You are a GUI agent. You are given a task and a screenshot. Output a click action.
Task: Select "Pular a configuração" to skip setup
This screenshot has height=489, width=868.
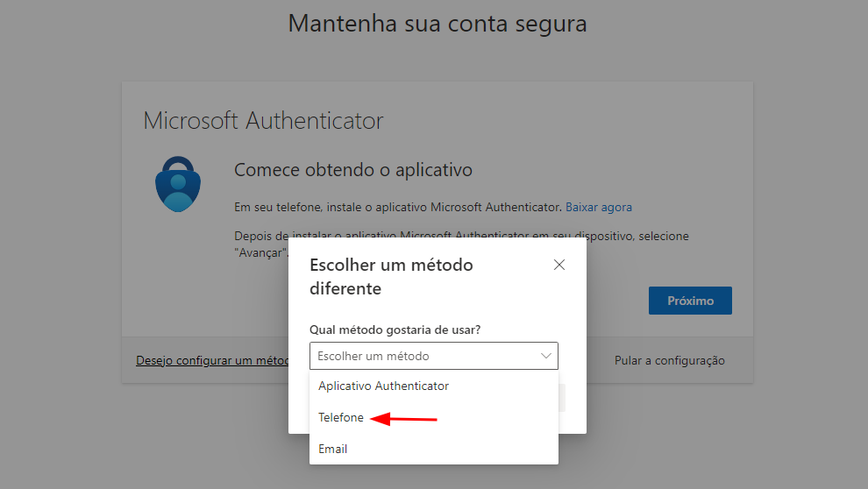point(669,360)
